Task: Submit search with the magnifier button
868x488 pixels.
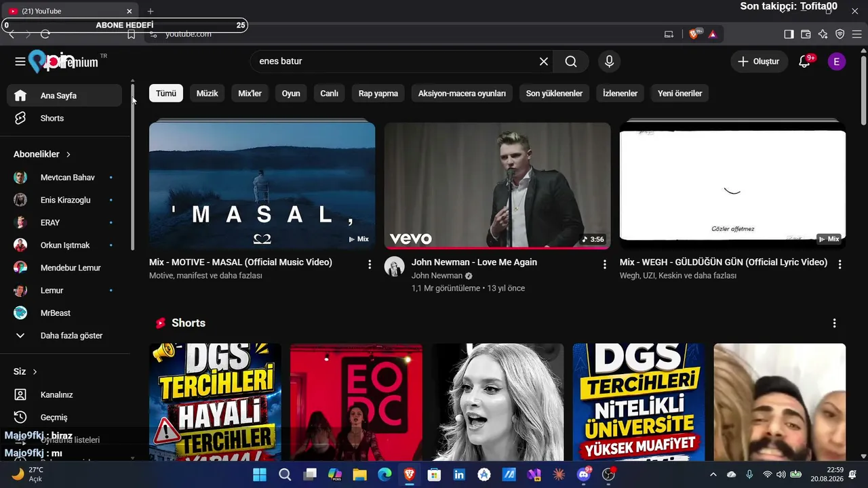Action: (x=571, y=62)
